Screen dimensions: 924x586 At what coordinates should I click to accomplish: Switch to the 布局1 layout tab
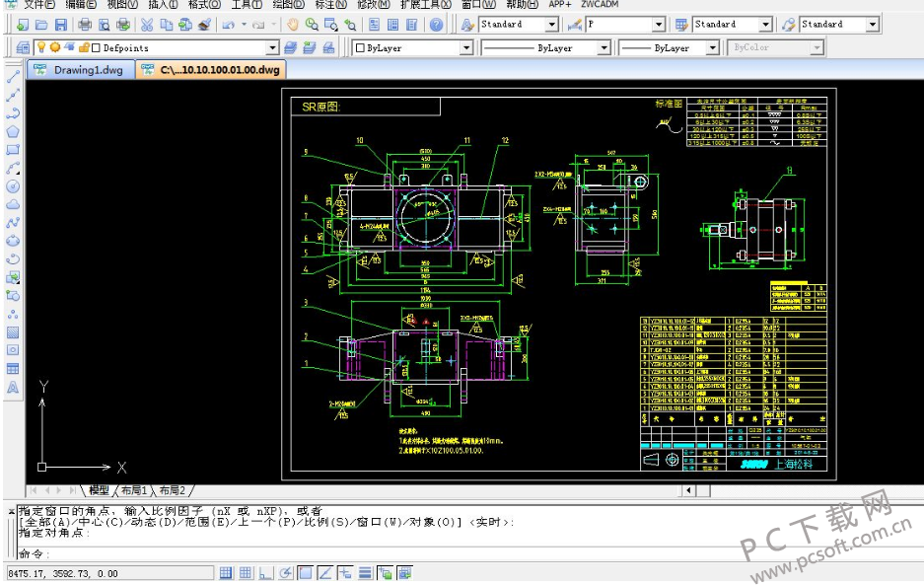coord(134,490)
